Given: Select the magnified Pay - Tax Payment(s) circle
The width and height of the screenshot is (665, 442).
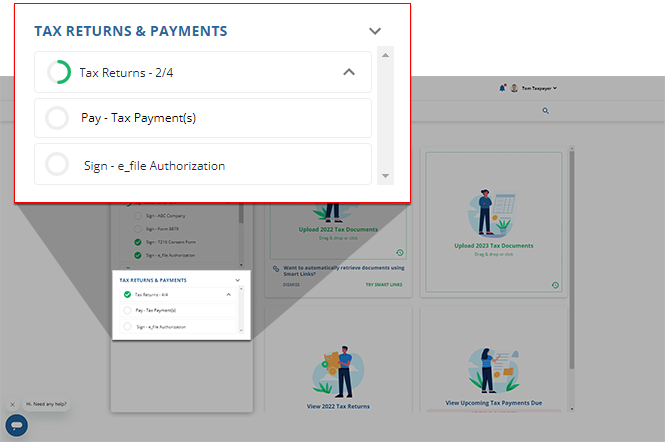Looking at the screenshot, I should (57, 118).
